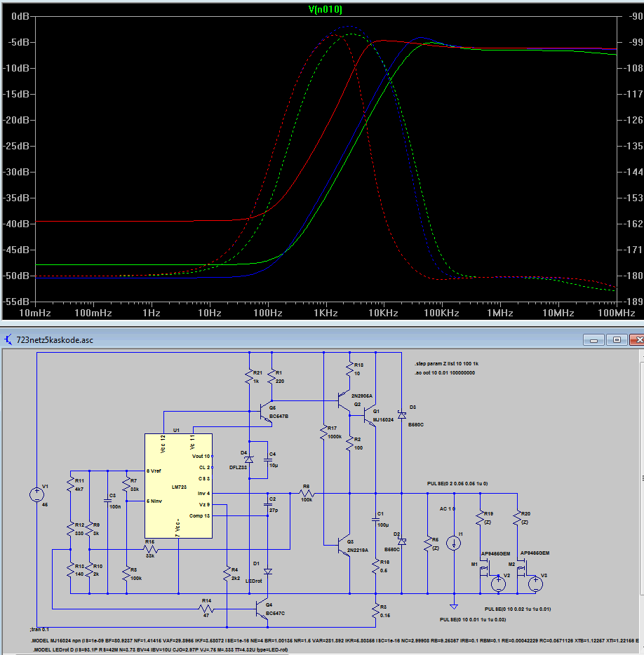
Task: Select MOSFET M1 symbol
Action: [x=485, y=569]
